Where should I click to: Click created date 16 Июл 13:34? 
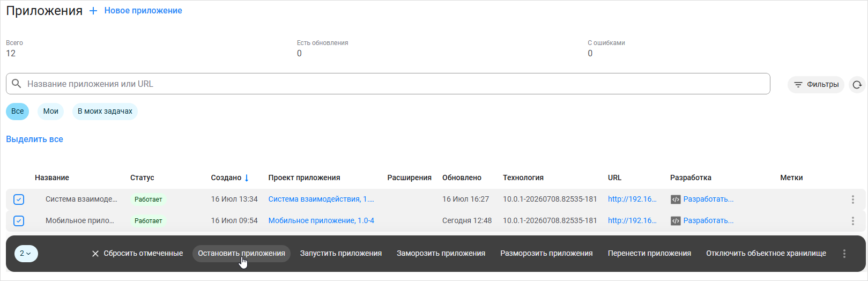pos(234,199)
